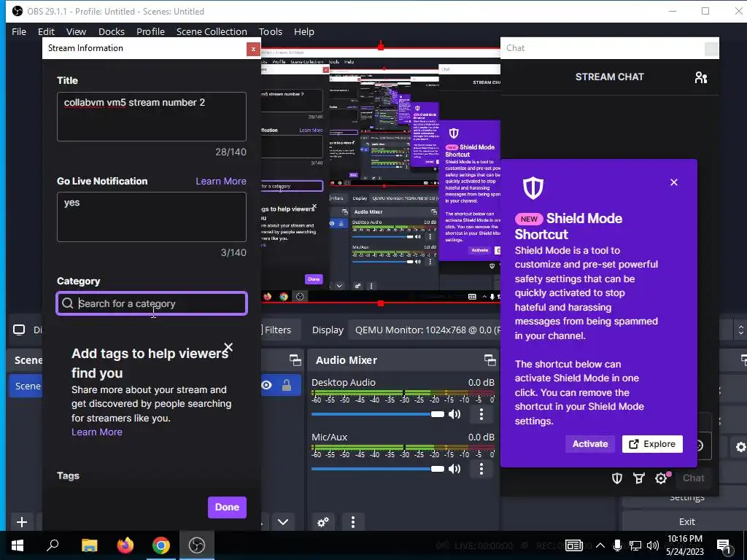Open the File menu
Viewport: 747px width, 560px height.
pyautogui.click(x=19, y=31)
